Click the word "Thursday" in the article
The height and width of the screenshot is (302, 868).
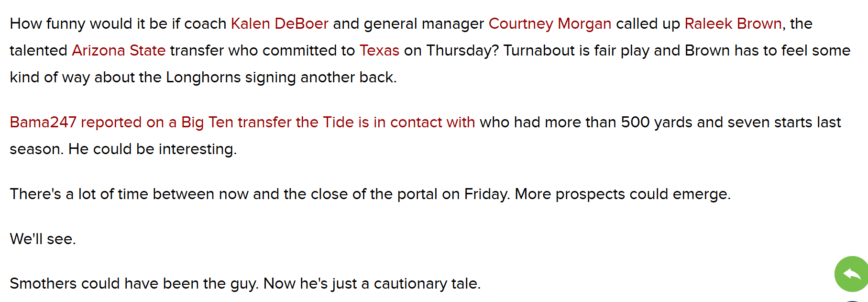(x=459, y=51)
